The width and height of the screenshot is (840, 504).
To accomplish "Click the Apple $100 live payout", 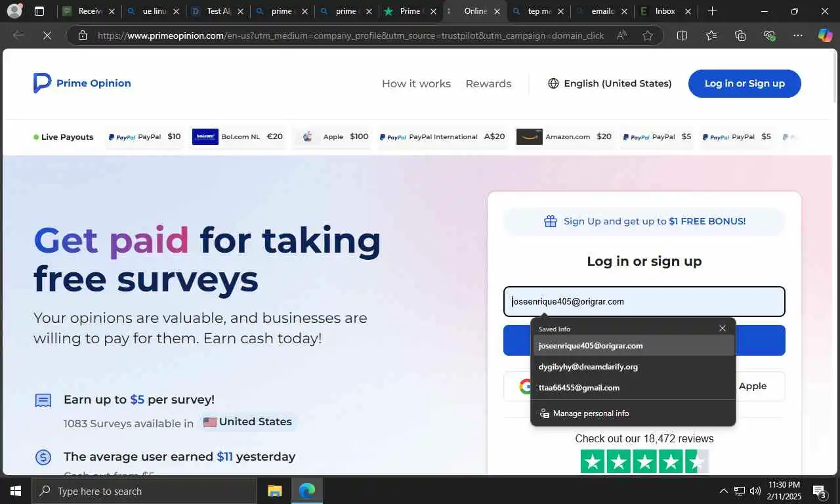I will (332, 136).
